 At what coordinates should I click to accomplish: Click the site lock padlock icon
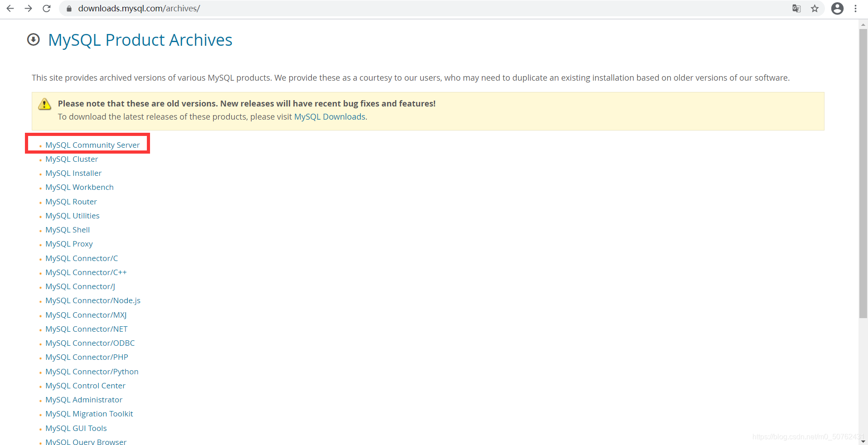(x=69, y=9)
